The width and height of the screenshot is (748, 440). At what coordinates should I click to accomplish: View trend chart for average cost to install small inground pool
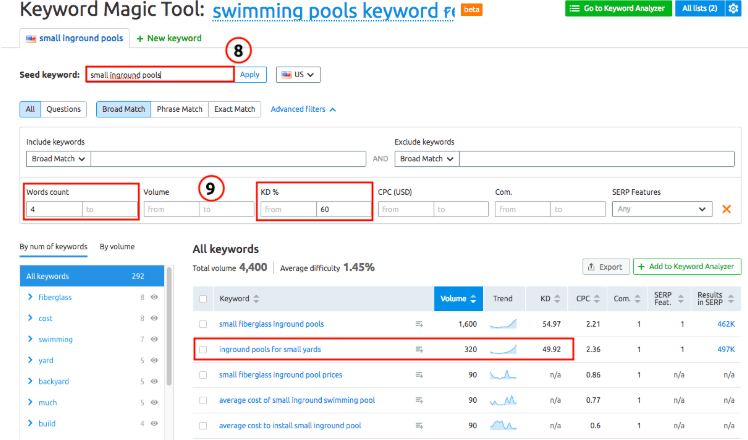pos(503,425)
